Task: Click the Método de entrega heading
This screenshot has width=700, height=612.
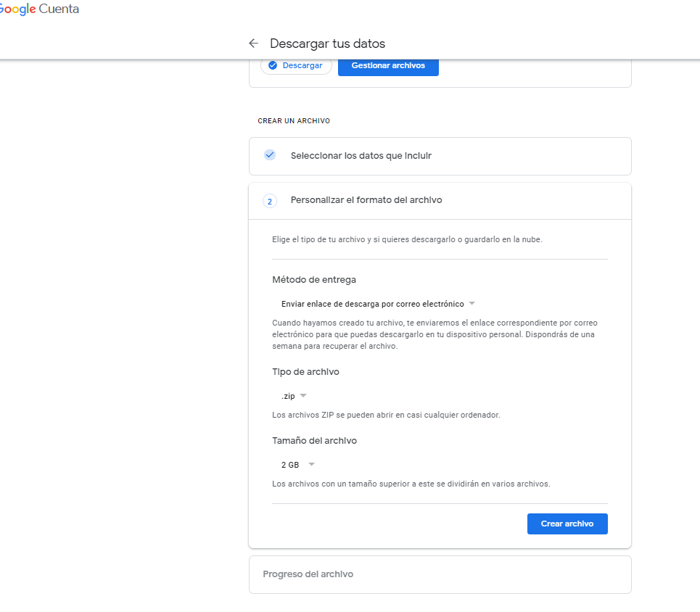Action: click(x=314, y=280)
